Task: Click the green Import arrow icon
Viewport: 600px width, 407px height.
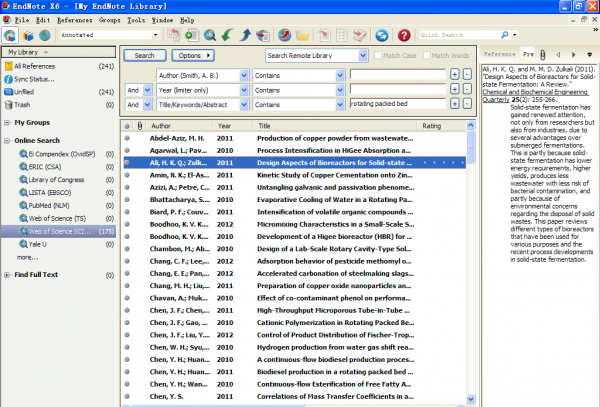Action: tap(227, 35)
